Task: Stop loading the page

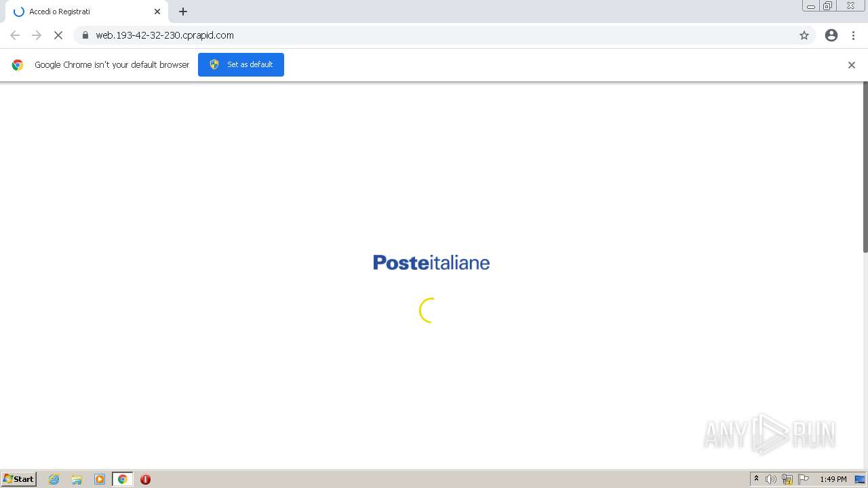Action: pyautogui.click(x=58, y=35)
